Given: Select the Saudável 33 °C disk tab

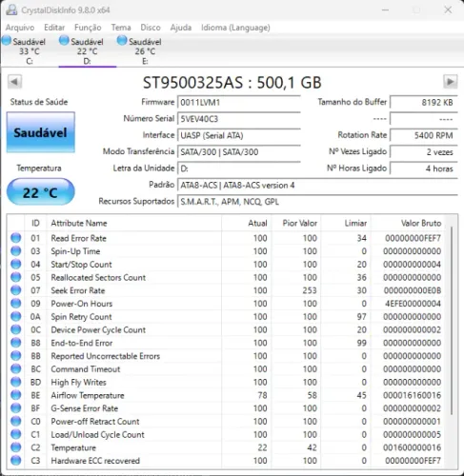Looking at the screenshot, I should [x=30, y=50].
